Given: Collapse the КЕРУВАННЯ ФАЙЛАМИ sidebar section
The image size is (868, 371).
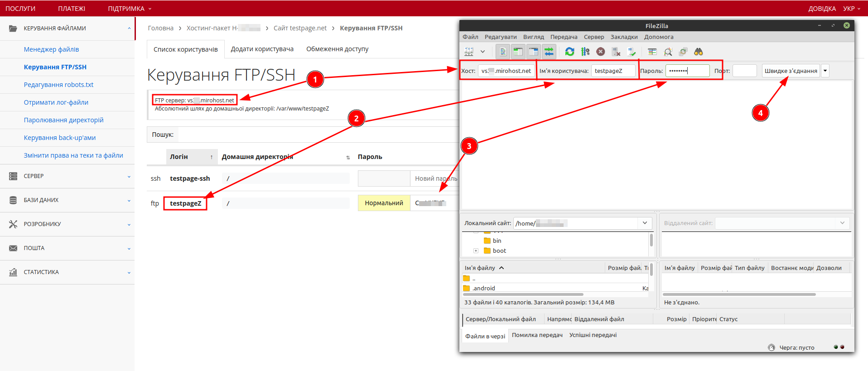Looking at the screenshot, I should pos(67,29).
